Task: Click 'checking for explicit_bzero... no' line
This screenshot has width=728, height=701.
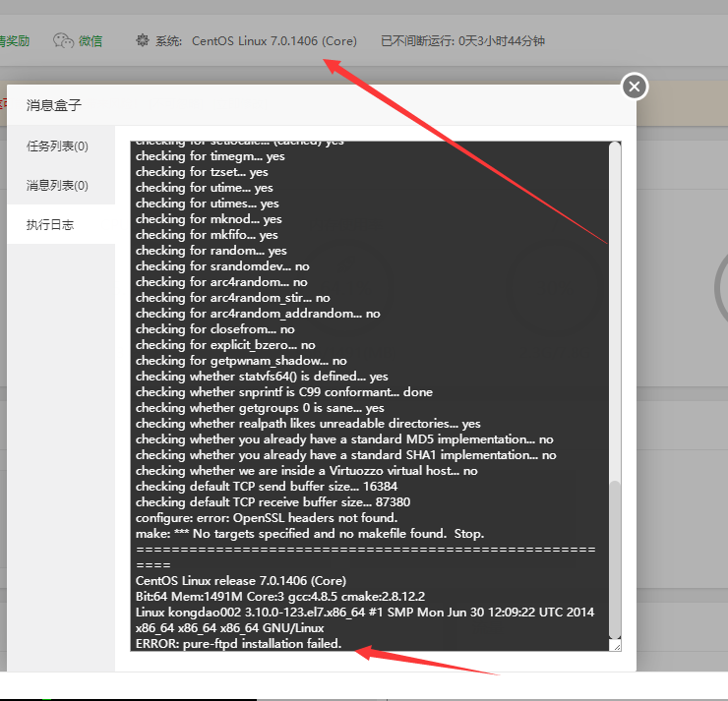Action: (225, 345)
